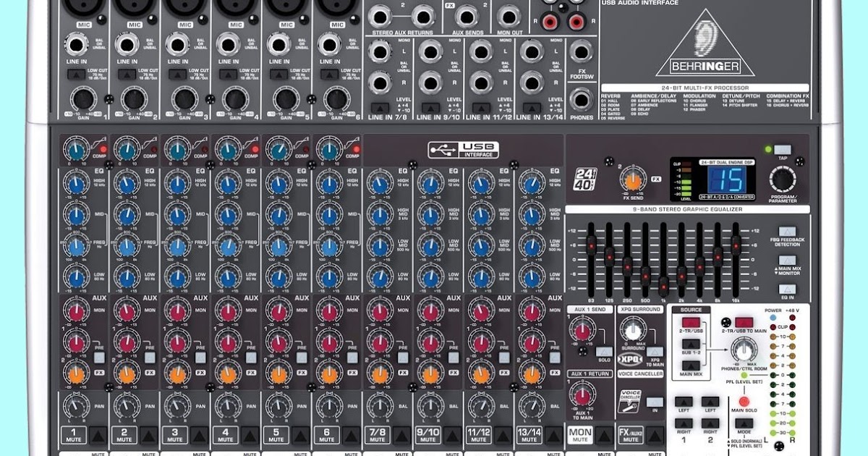This screenshot has height=456, width=868.
Task: Click the 16k graphic EQ fader
Action: click(736, 245)
